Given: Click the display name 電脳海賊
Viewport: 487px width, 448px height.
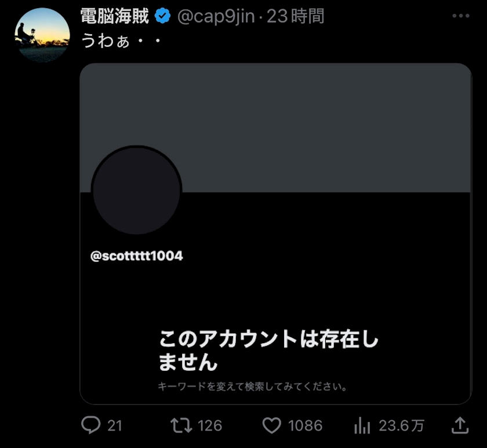Looking at the screenshot, I should pos(115,17).
